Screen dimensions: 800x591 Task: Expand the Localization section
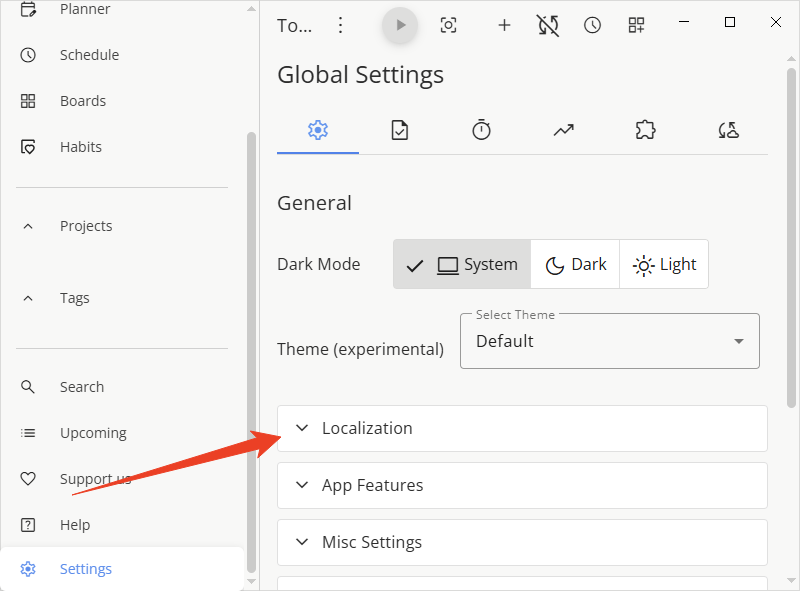pos(521,428)
